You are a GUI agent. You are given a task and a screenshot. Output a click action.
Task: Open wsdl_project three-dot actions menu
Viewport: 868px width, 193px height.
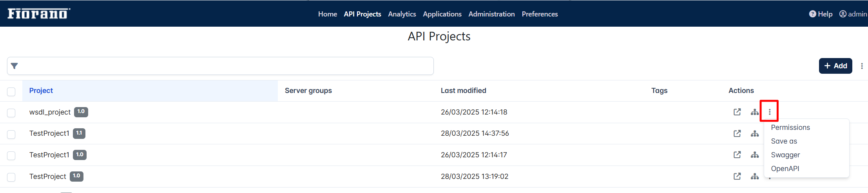769,112
